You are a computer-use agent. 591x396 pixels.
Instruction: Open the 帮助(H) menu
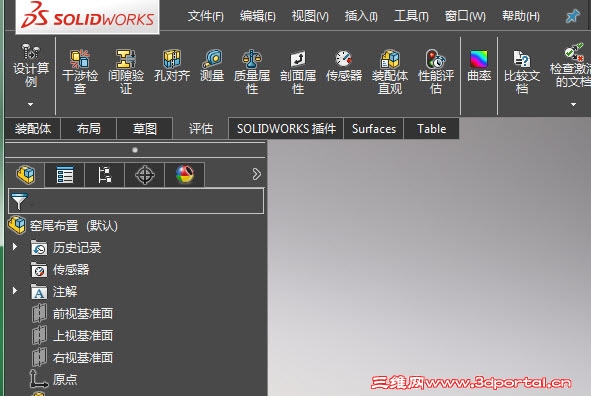[521, 16]
